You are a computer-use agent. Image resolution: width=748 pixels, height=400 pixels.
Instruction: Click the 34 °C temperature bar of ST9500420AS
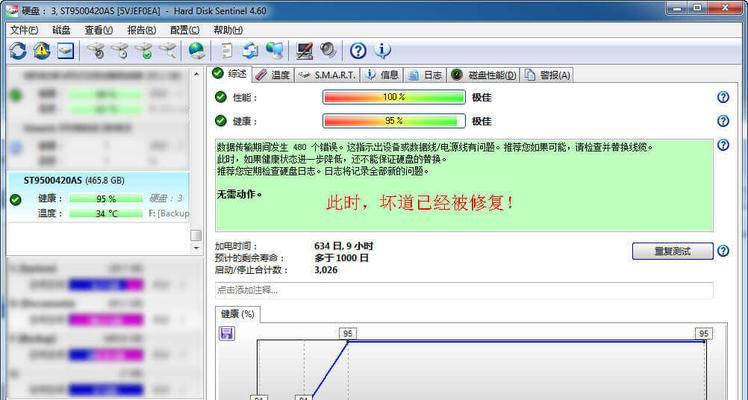tap(106, 214)
